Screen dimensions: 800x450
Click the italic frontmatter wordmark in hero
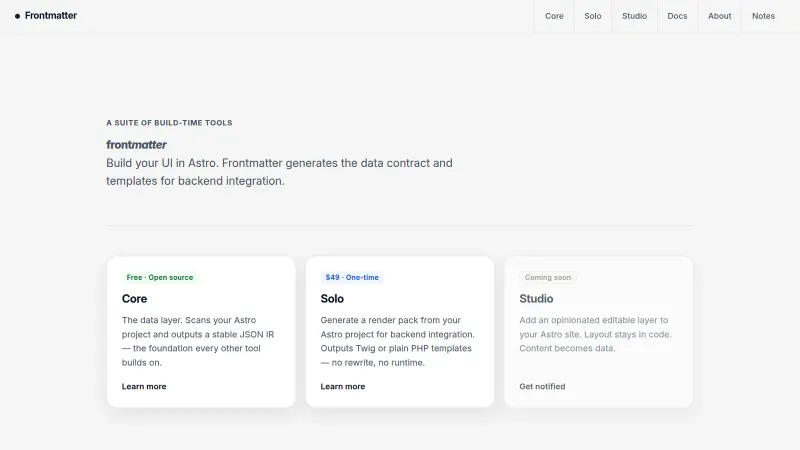(136, 144)
